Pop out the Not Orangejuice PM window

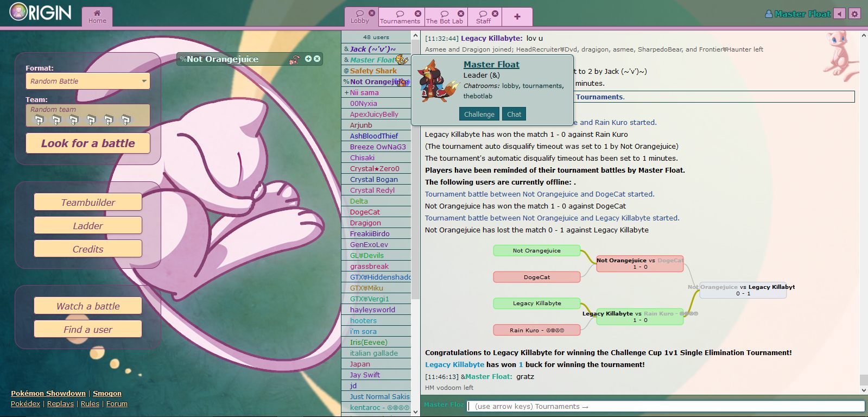point(308,59)
